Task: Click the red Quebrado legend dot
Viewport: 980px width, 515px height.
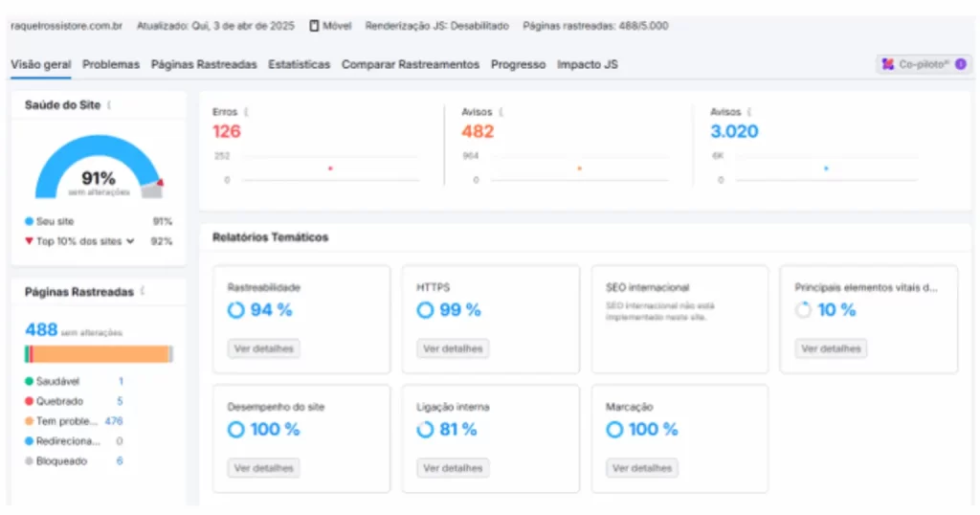Action: pyautogui.click(x=29, y=401)
